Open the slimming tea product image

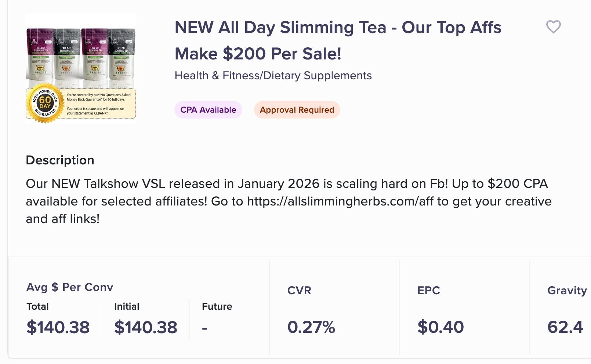click(81, 69)
